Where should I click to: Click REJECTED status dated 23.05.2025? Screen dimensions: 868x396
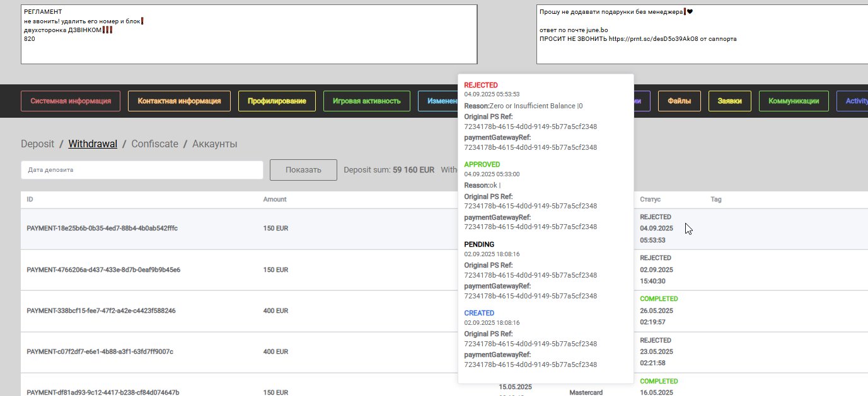click(656, 340)
